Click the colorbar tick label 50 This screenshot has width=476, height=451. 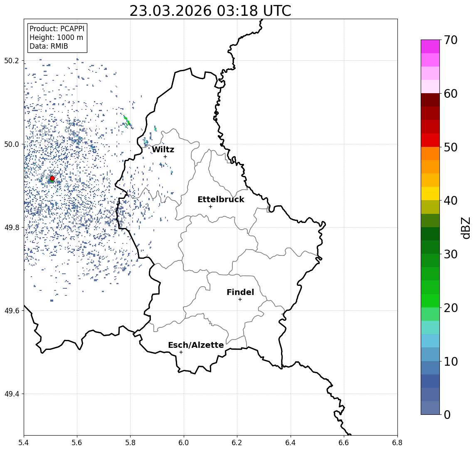coord(451,147)
